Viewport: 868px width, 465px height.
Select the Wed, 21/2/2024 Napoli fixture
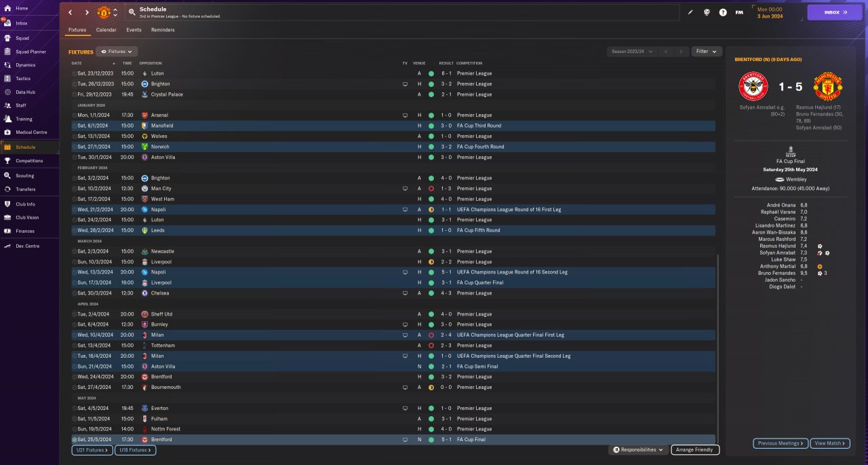[x=393, y=210]
